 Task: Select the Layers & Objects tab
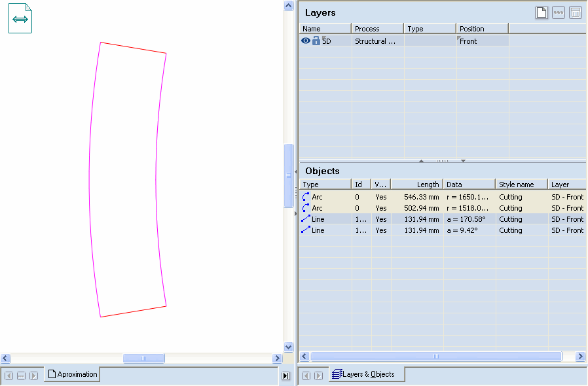pos(367,374)
